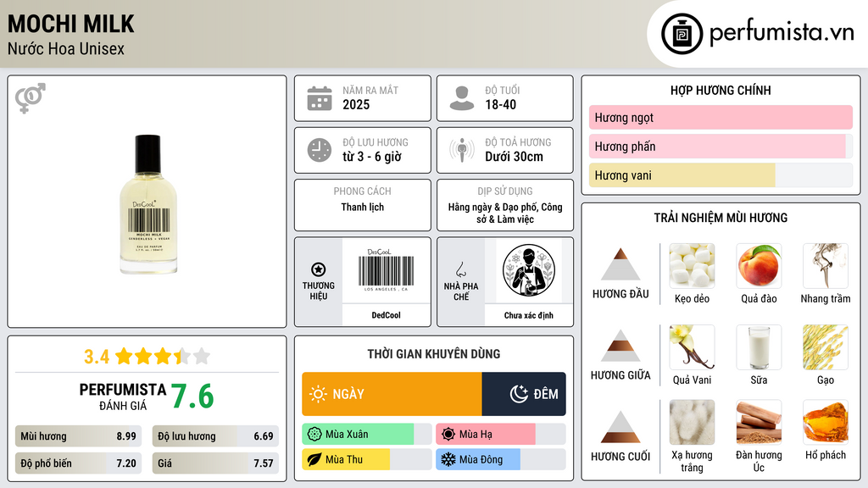
Task: Select the Đàn hương Úc sandalwood image
Action: click(759, 423)
